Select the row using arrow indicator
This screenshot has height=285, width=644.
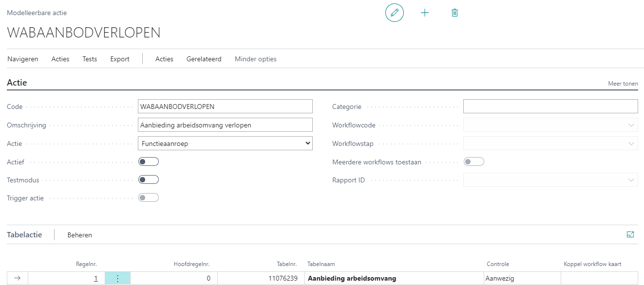(18, 278)
